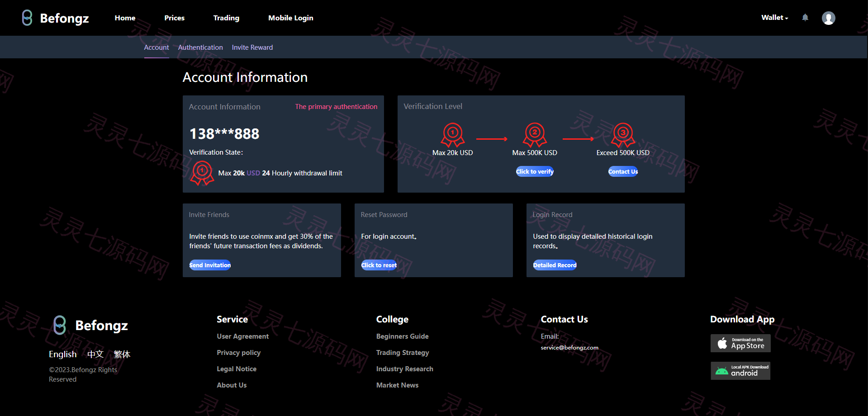Open the Privacy policy link

tap(239, 353)
